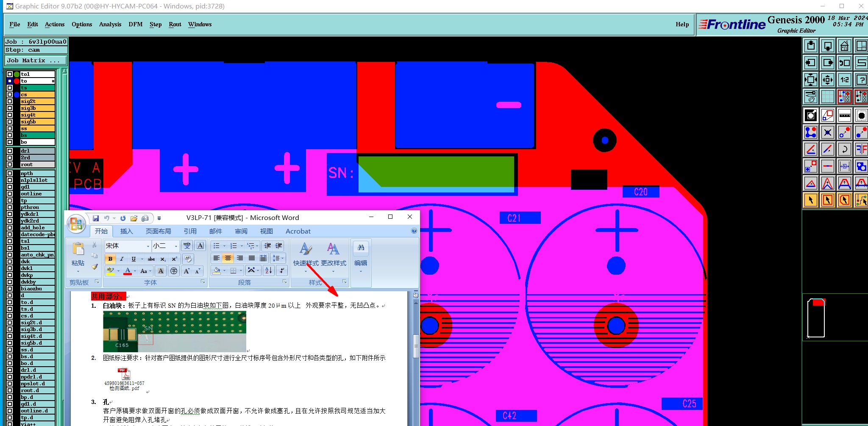Viewport: 868px width, 426px height.
Task: Open the DFM menu
Action: pyautogui.click(x=136, y=25)
